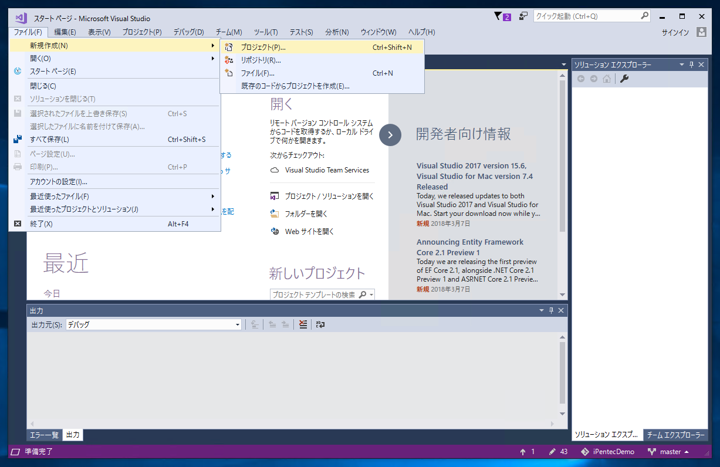Click the Visual Studio Team Services link
The image size is (720, 467).
[327, 170]
